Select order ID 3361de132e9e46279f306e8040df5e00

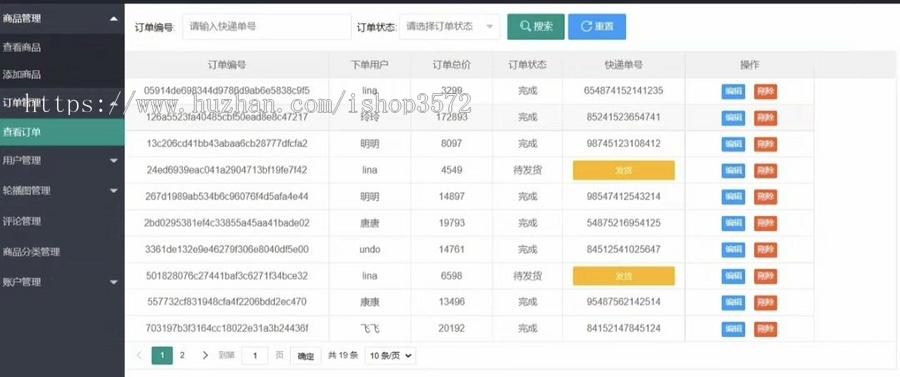click(227, 249)
